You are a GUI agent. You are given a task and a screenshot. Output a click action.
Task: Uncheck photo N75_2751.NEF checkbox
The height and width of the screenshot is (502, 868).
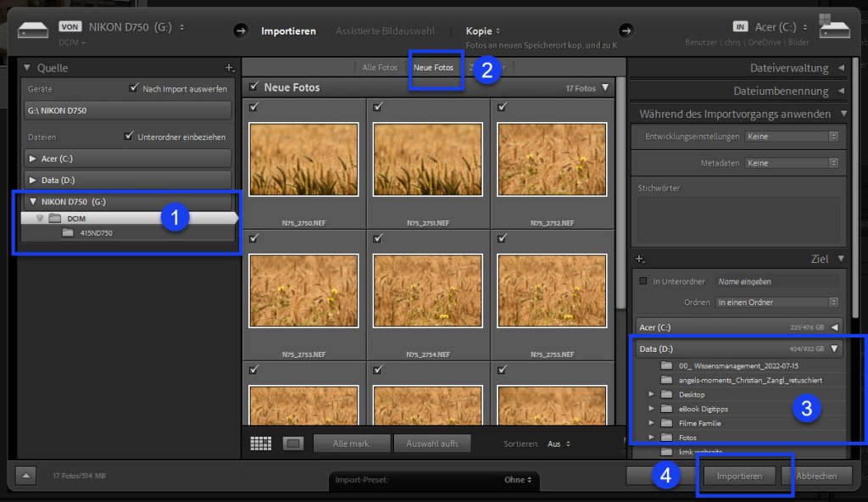click(377, 106)
